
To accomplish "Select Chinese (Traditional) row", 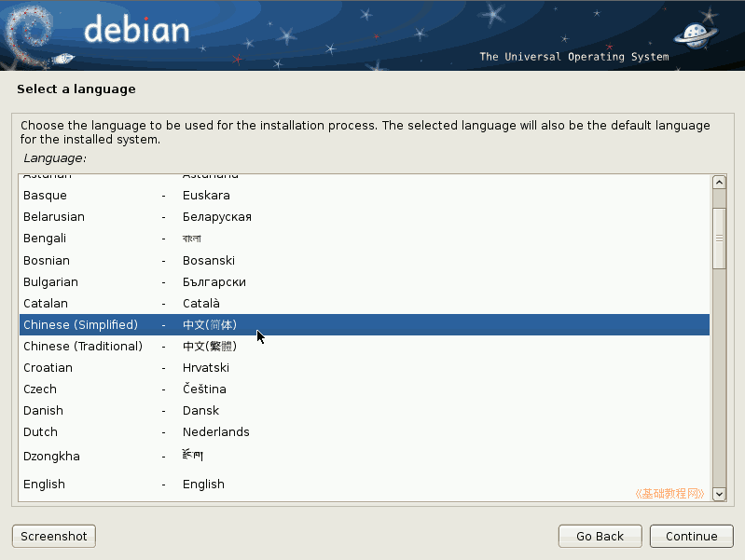I will coord(365,347).
